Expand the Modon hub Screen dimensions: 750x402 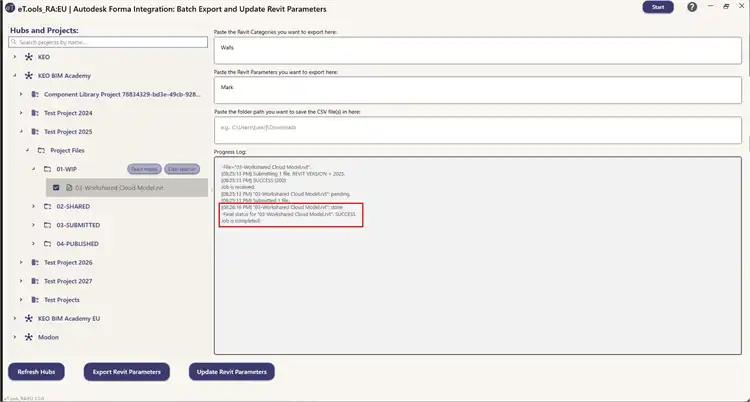(14, 337)
